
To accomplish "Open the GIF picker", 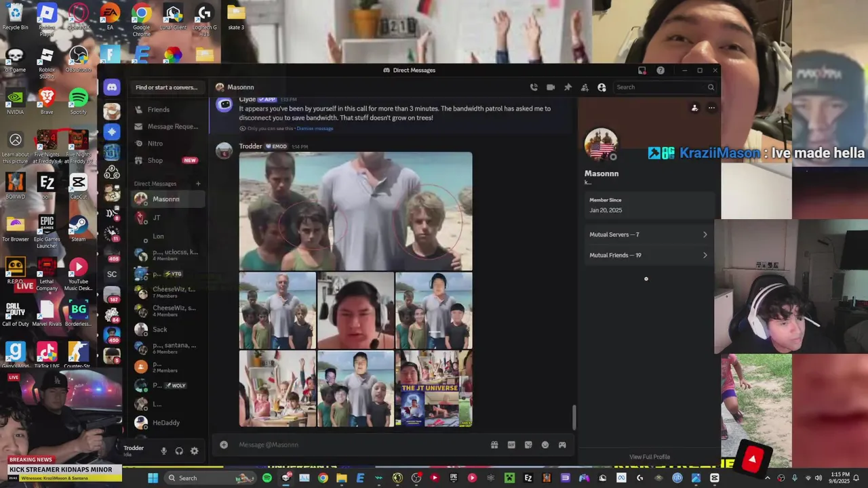I will 511,445.
